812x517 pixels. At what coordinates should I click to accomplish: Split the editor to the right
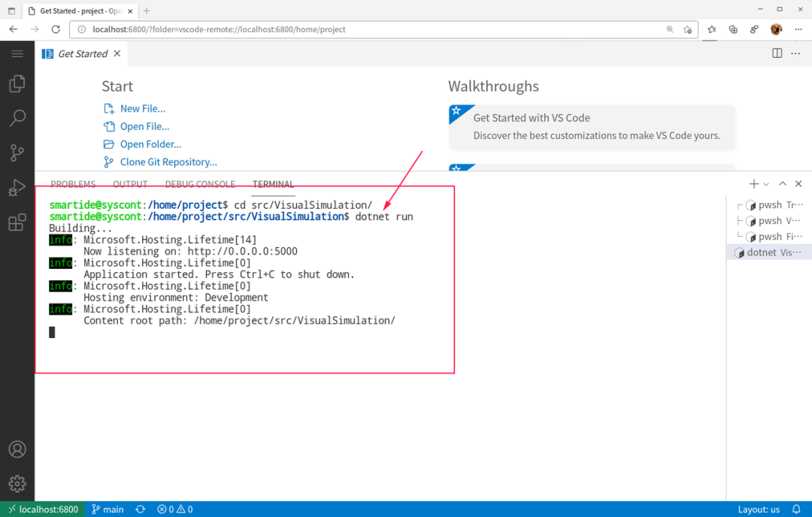click(x=777, y=53)
